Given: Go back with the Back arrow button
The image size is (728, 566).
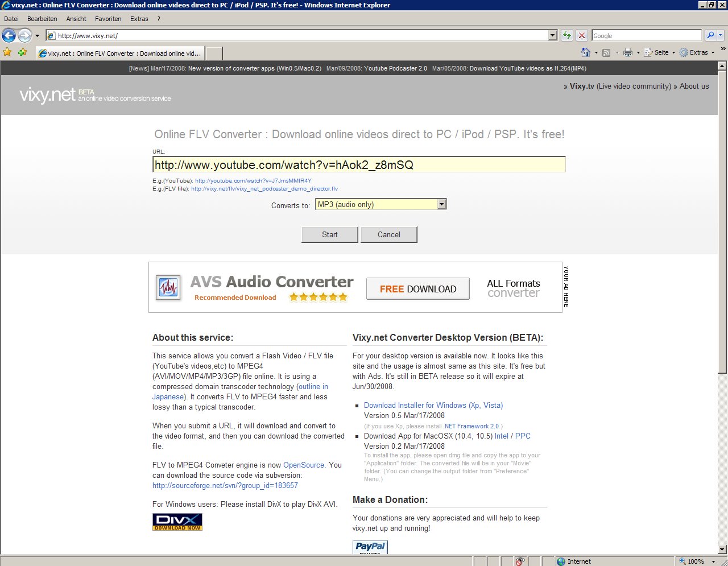Looking at the screenshot, I should tap(9, 36).
